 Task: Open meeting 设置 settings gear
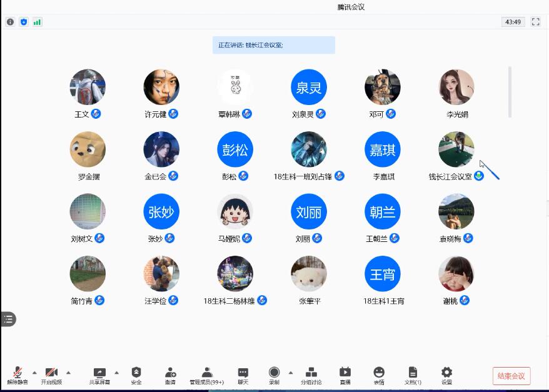446,374
